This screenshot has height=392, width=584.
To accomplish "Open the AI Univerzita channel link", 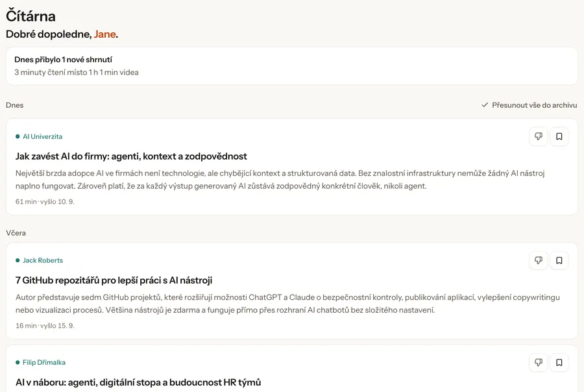I will coord(42,137).
